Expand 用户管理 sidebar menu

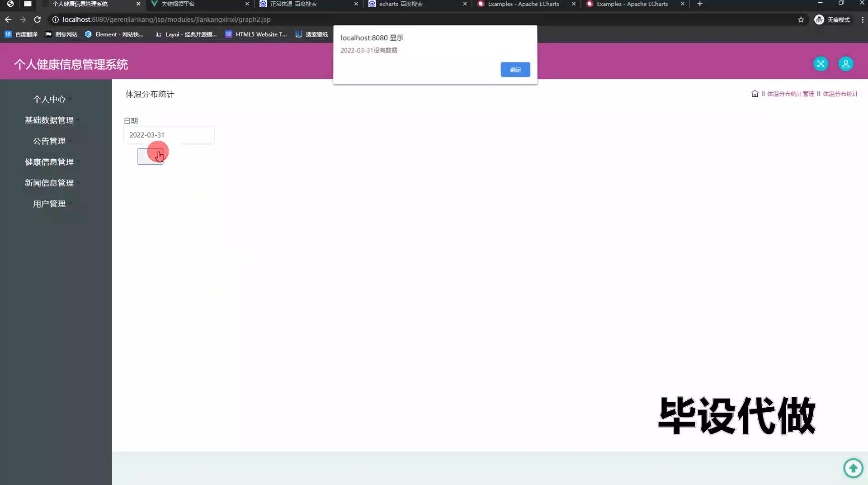pos(49,204)
